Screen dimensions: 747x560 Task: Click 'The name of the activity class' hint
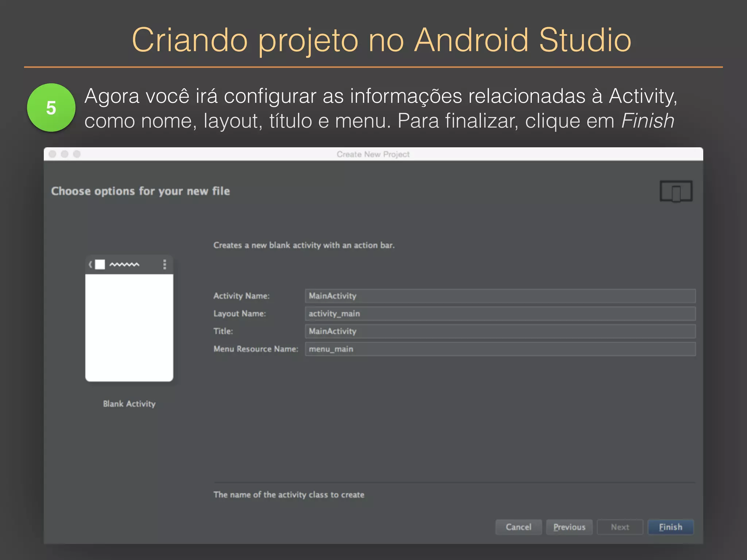(289, 495)
